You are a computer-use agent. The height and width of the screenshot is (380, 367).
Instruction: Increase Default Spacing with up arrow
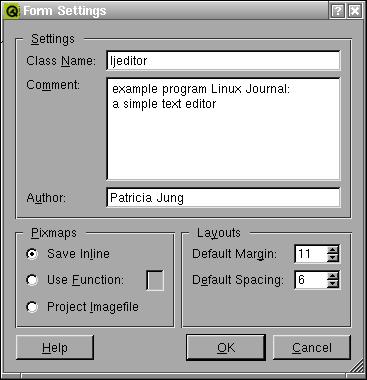333,276
